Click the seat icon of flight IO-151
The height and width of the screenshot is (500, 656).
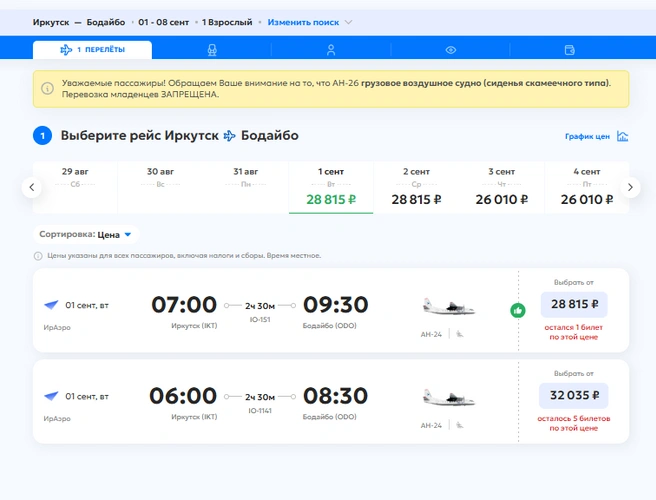pos(460,334)
